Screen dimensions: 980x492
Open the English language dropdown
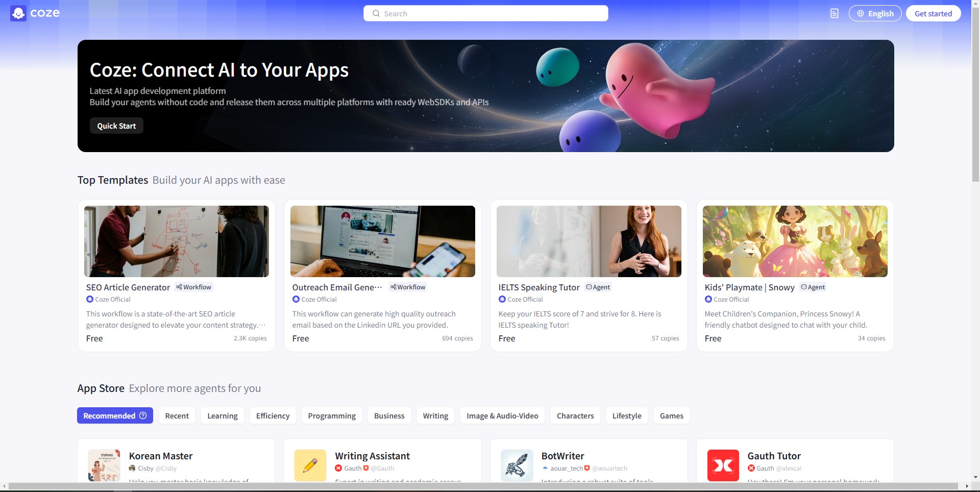click(875, 14)
